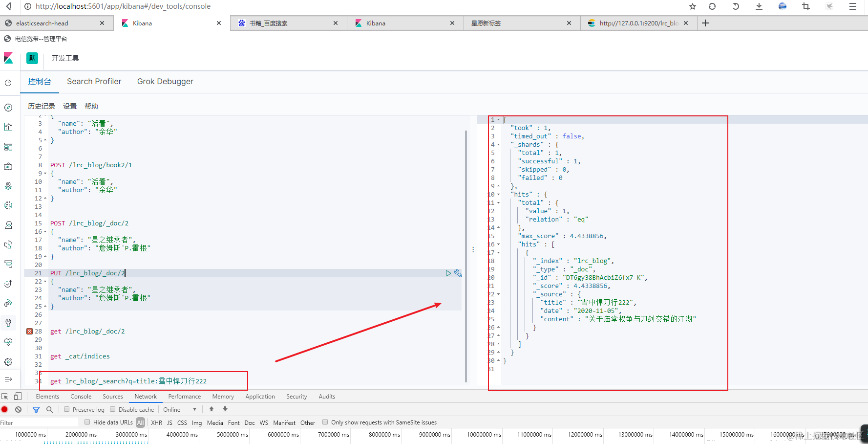Export HAR file with download arrow
Screen dimensions: 868x444
click(225, 410)
